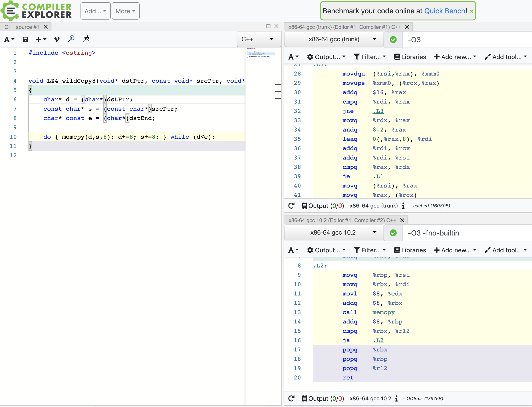The image size is (532, 407).
Task: Click the gcc trunk recompile refresh icon
Action: pyautogui.click(x=291, y=206)
